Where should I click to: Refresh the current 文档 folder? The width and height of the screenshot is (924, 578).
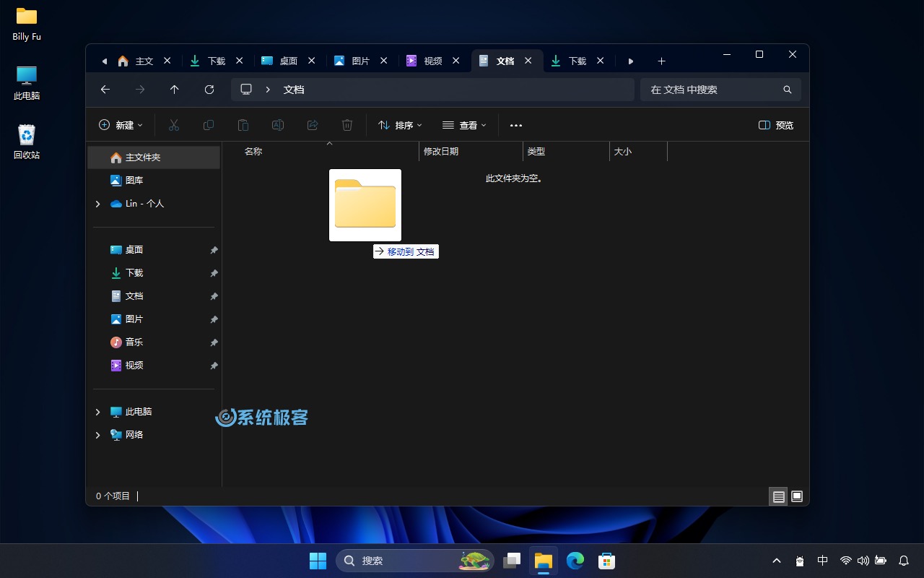(x=209, y=90)
